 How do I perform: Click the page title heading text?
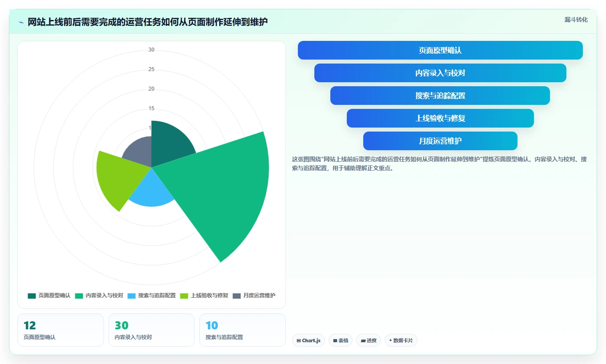tap(148, 22)
